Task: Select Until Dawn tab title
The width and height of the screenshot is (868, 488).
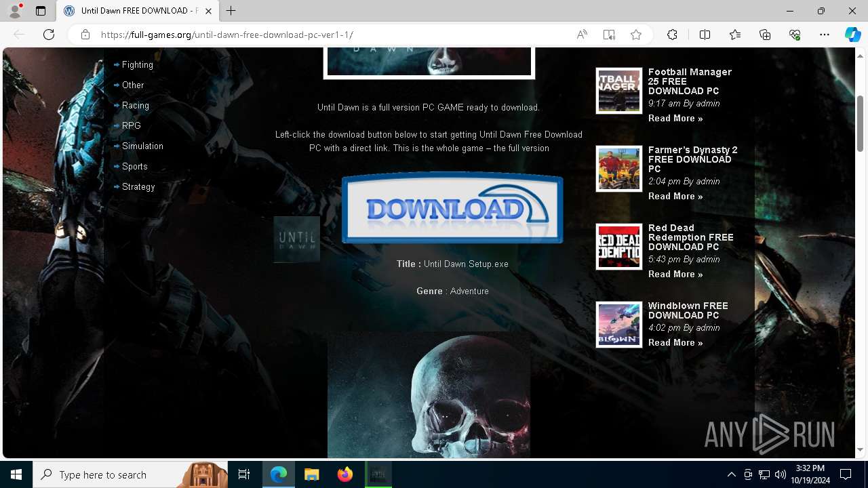Action: pos(139,11)
